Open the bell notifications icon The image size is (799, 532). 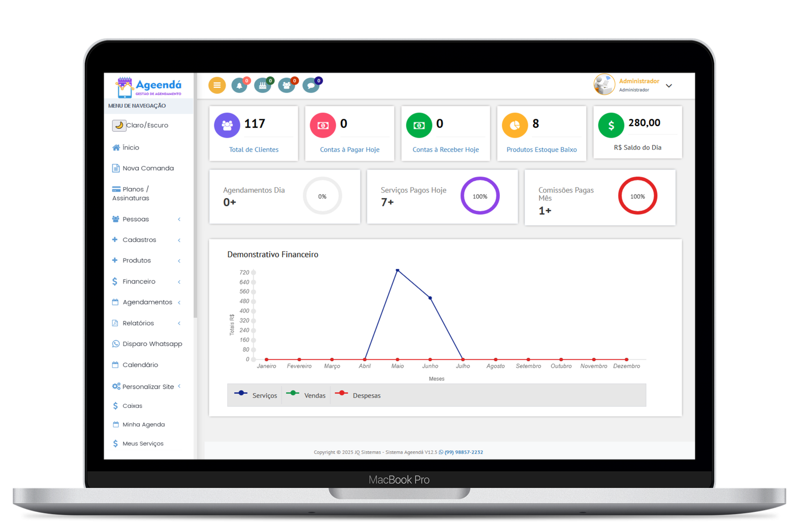[239, 85]
